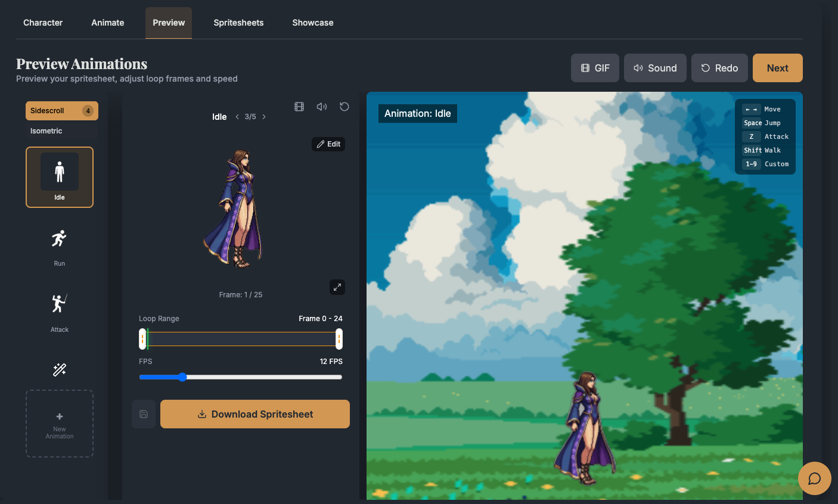Screen dimensions: 838x504
Task: Select the Idle animation thumbnail
Action: (x=60, y=177)
